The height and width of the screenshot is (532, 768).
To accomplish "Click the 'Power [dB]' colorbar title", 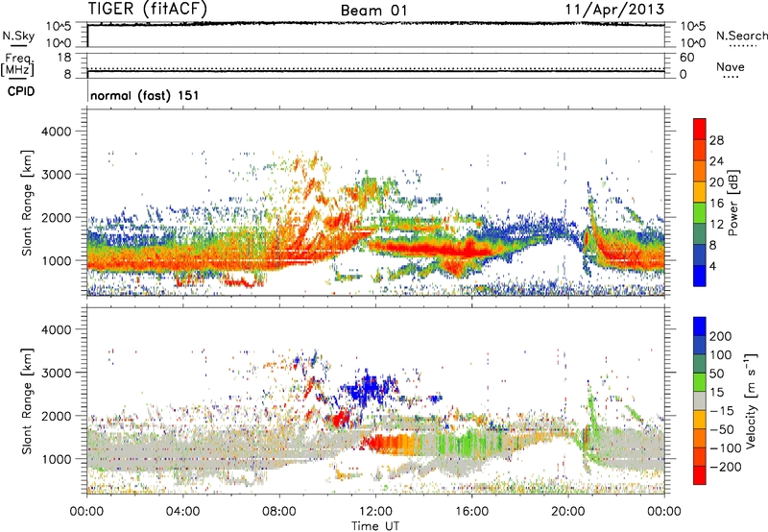I will click(x=732, y=203).
